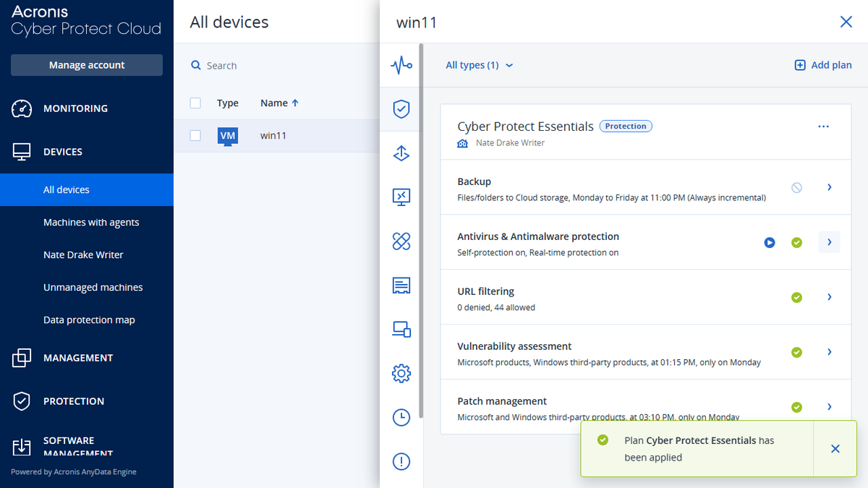Image resolution: width=868 pixels, height=488 pixels.
Task: Open the Cyber Protect Essentials ellipsis menu
Action: click(x=823, y=126)
